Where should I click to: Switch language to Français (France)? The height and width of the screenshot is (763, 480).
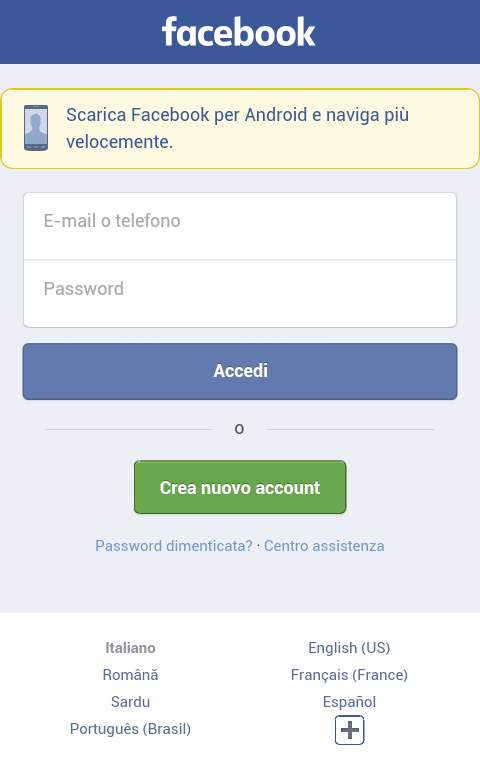350,675
